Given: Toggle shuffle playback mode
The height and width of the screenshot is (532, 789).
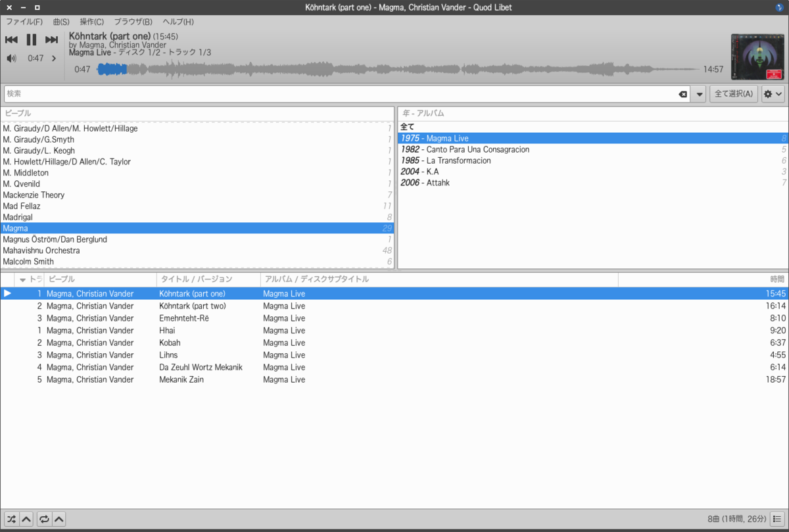Looking at the screenshot, I should (x=11, y=519).
